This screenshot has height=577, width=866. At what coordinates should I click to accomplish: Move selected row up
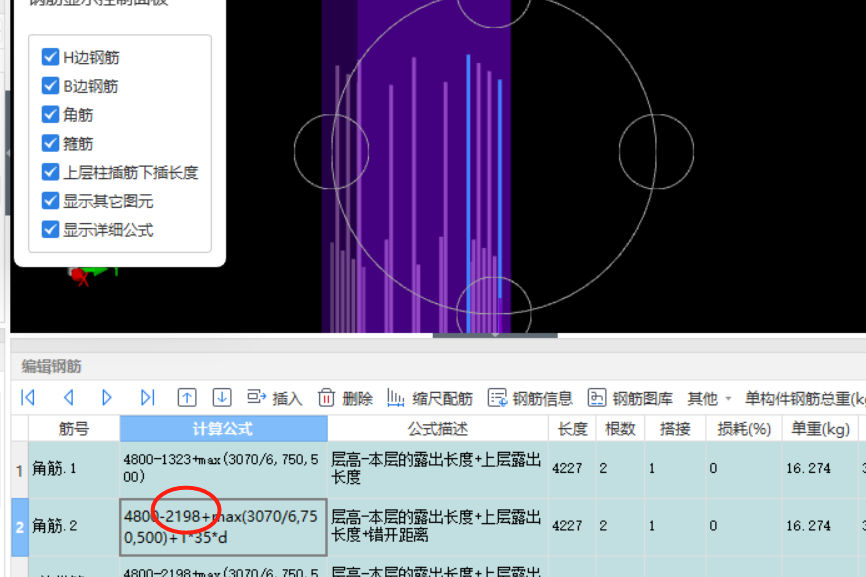click(187, 398)
